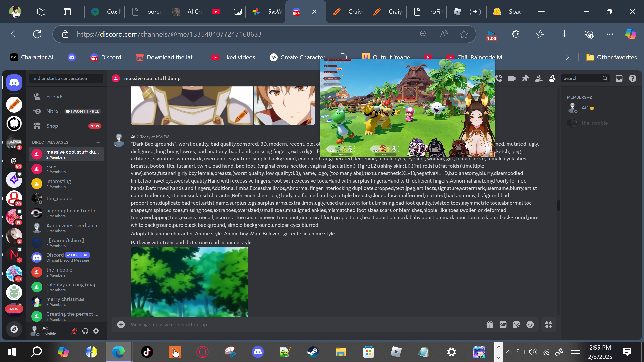Open the apps launcher in chat bar
The image size is (644, 362).
(549, 325)
